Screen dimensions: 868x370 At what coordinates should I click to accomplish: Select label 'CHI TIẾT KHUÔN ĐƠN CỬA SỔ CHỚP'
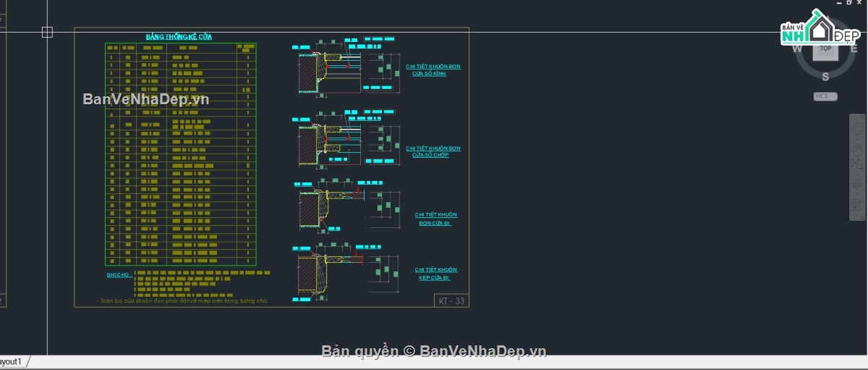tap(433, 152)
